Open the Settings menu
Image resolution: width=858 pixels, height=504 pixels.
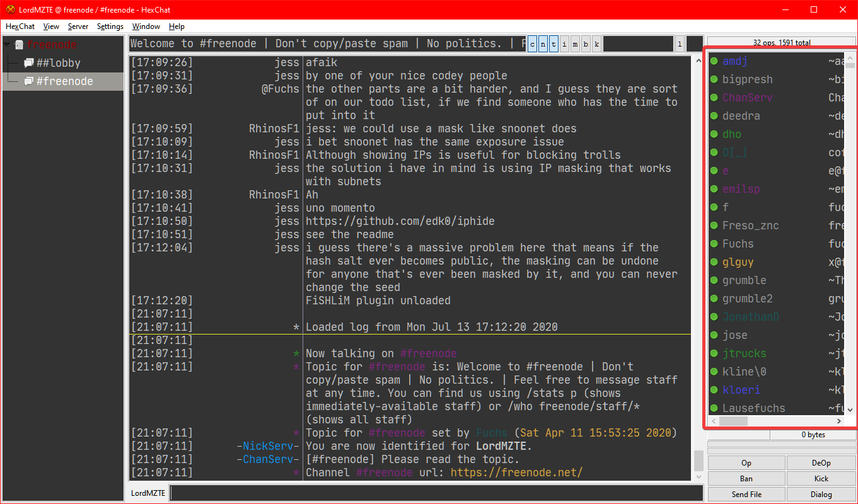(110, 26)
